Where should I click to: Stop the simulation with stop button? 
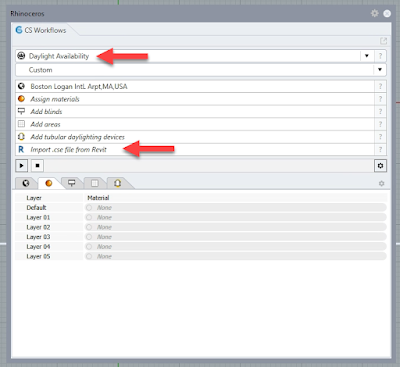click(38, 165)
